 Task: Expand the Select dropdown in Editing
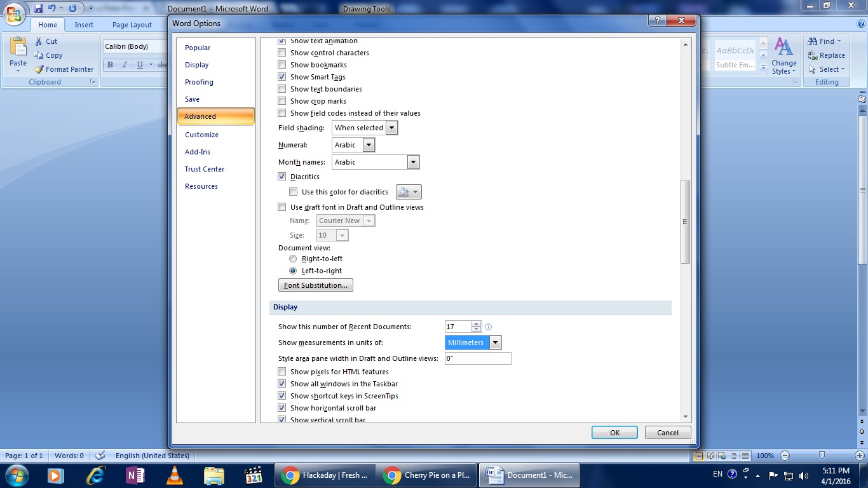[843, 69]
